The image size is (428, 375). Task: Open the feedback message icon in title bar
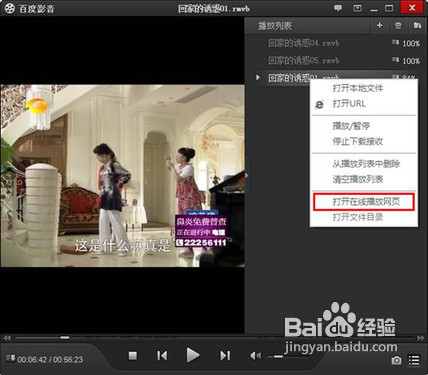[x=338, y=8]
